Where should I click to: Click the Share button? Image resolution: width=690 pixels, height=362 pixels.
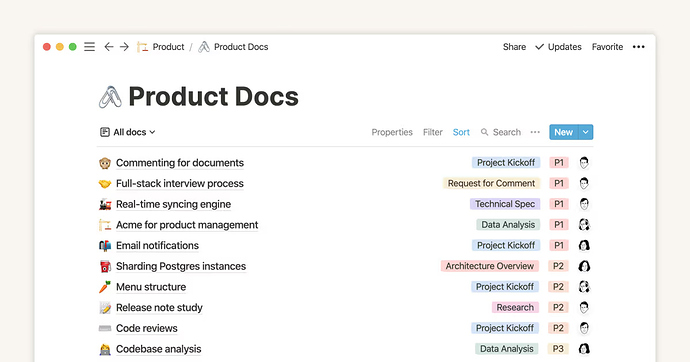click(x=514, y=47)
